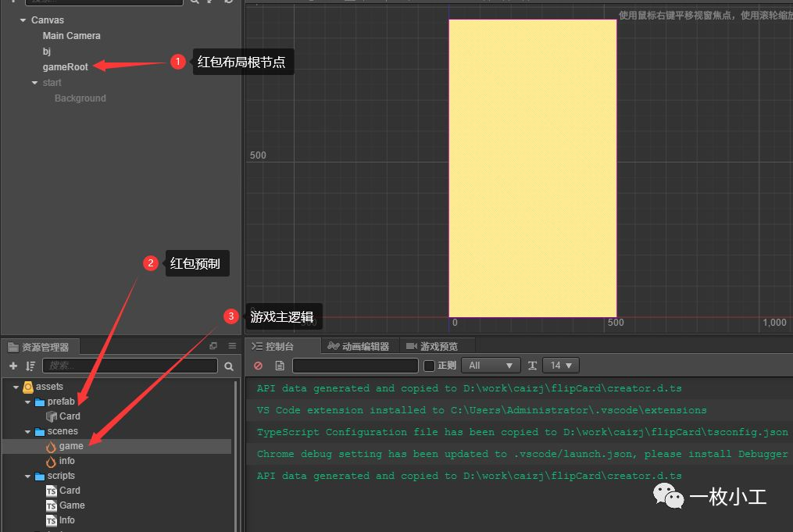Click the assets search magnifier icon
Screen dimensions: 793x532
click(x=229, y=366)
